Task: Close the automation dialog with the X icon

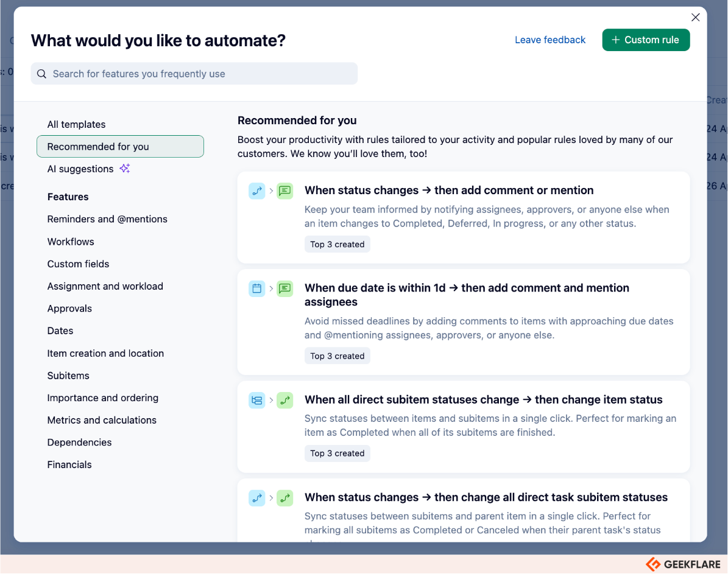Action: (695, 18)
